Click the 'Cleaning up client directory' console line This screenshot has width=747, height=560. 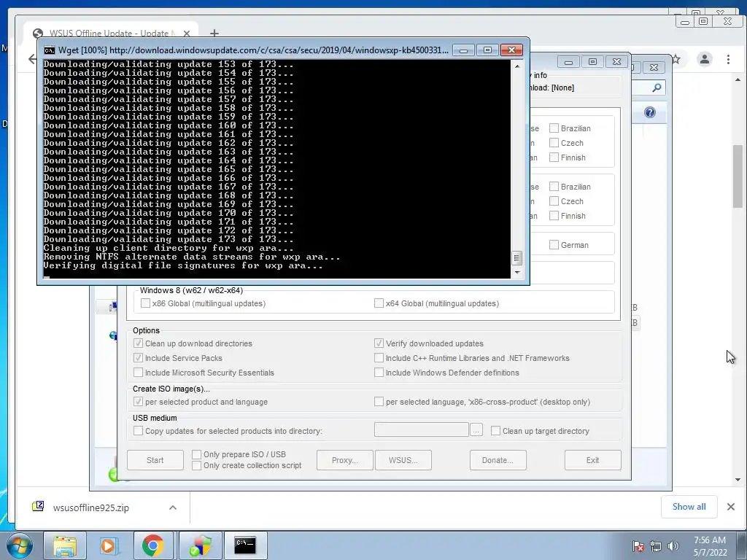pyautogui.click(x=169, y=248)
